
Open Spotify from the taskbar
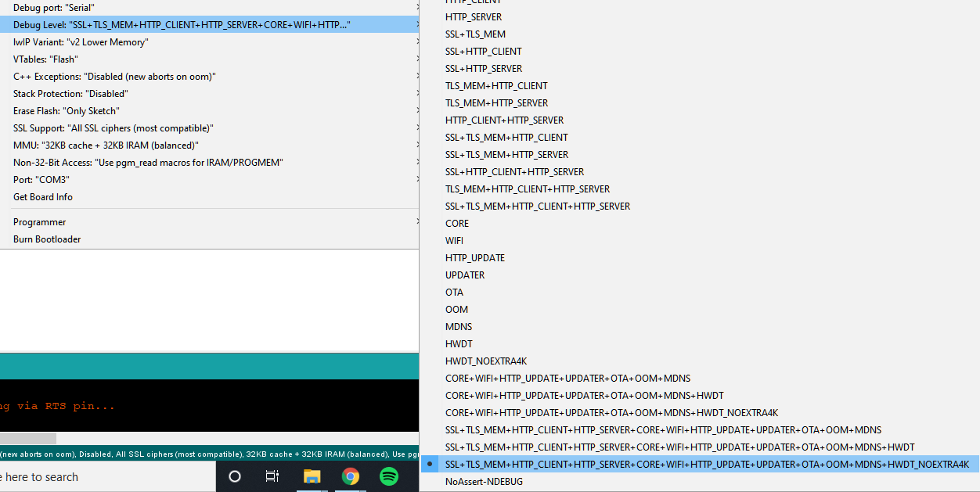[389, 476]
